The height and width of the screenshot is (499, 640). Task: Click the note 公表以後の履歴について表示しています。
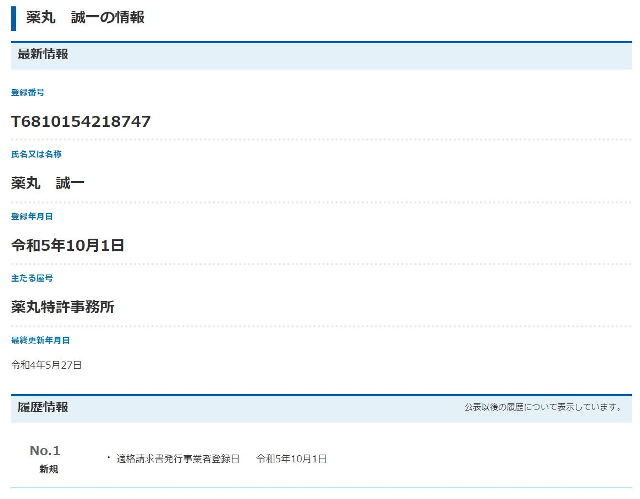tap(543, 407)
